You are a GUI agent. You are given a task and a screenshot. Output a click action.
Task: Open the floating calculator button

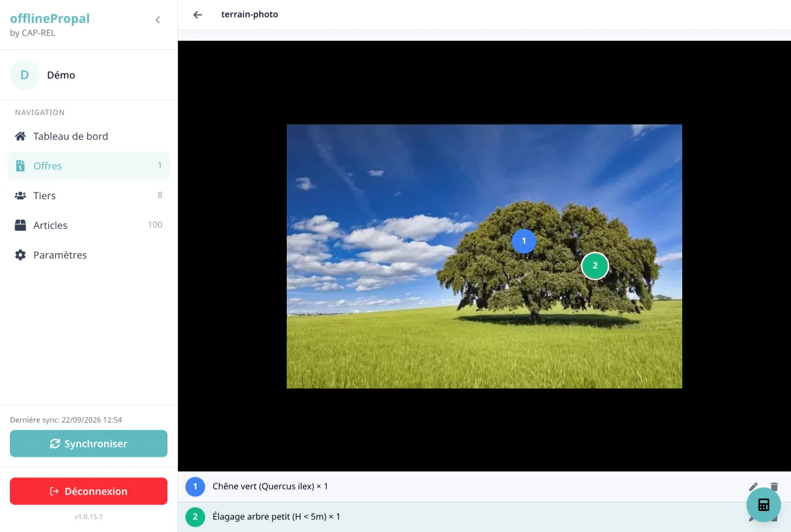(x=764, y=505)
